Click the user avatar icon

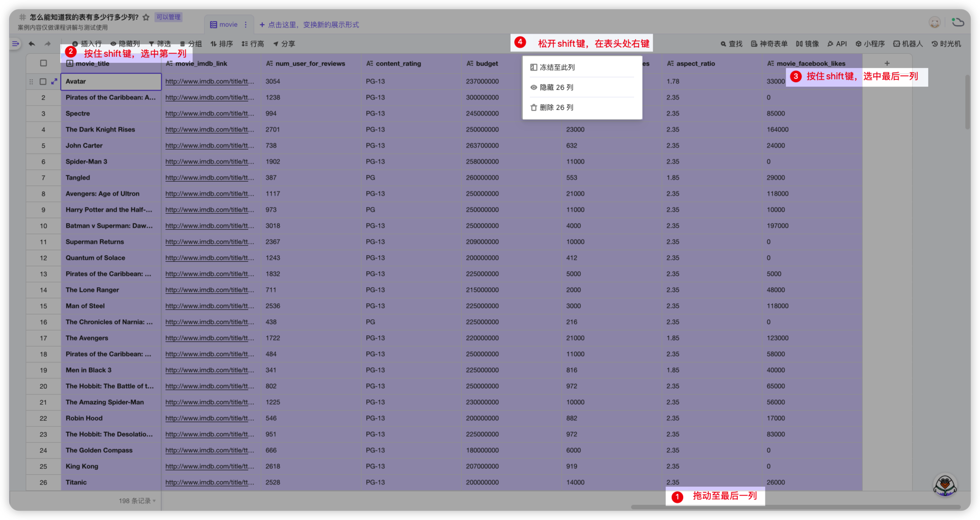coord(934,22)
